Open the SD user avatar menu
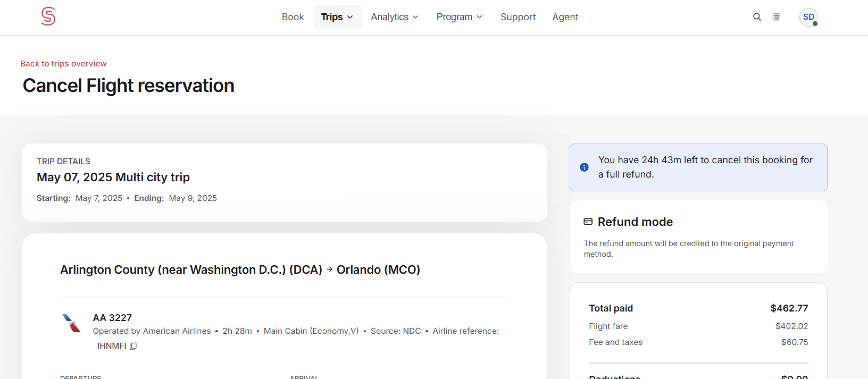This screenshot has height=379, width=868. [808, 17]
